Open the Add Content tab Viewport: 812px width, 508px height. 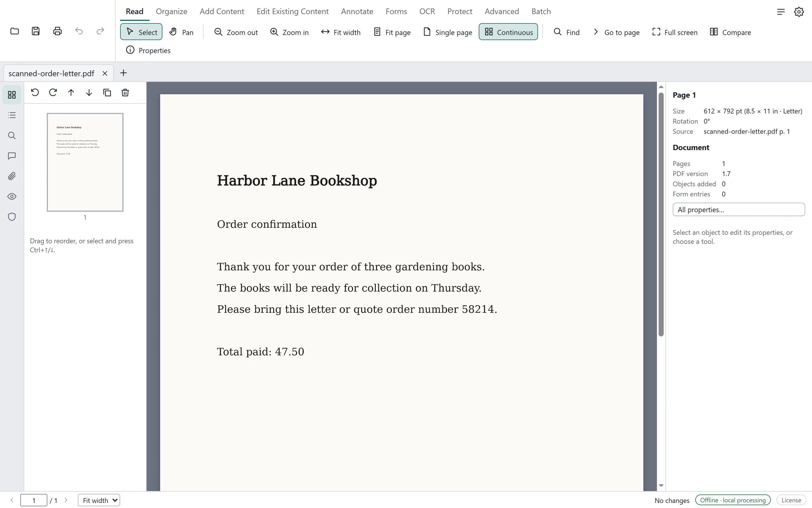pyautogui.click(x=222, y=11)
